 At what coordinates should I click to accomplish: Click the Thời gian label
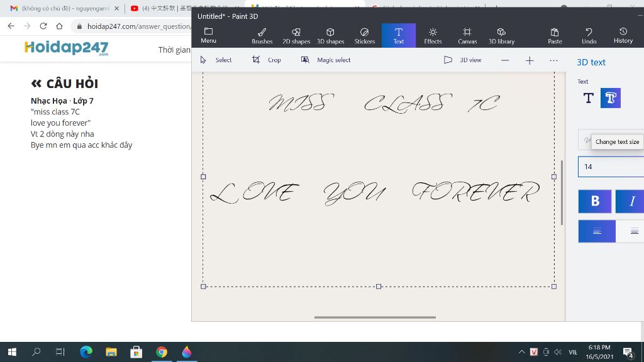click(x=175, y=50)
